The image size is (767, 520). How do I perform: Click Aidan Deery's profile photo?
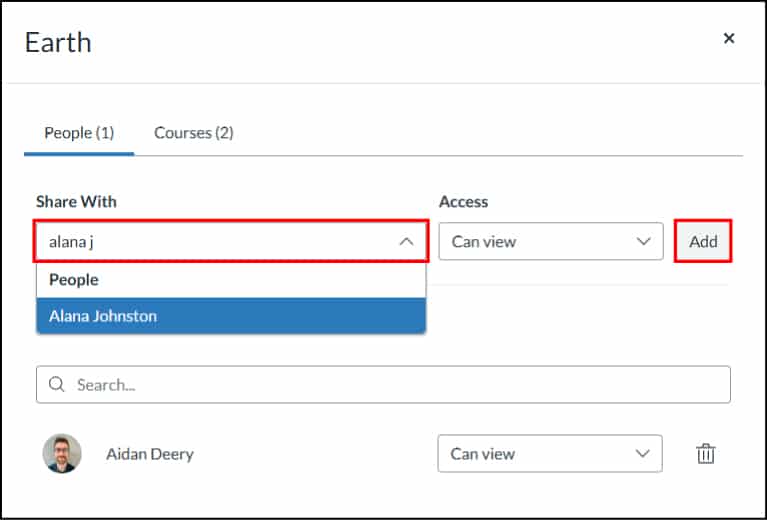tap(62, 454)
